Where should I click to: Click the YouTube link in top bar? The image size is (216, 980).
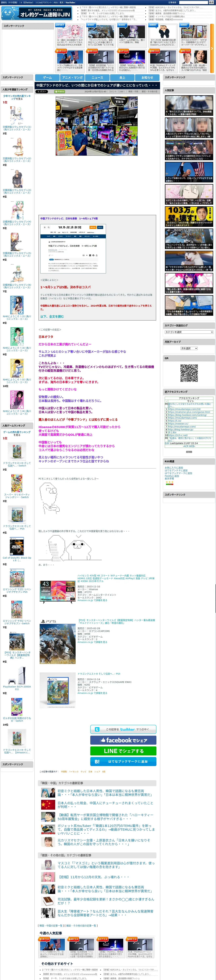[70, 2]
